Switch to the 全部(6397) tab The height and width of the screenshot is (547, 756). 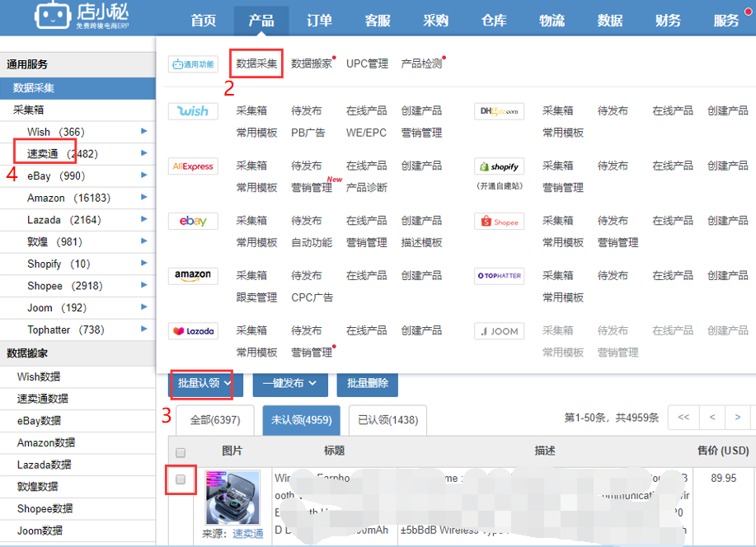(x=215, y=420)
